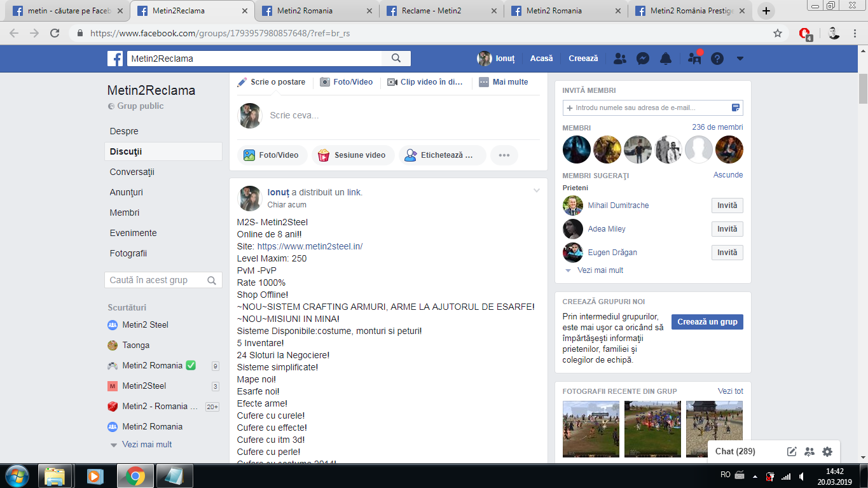Viewport: 868px width, 488px height.
Task: Open the Metin2Steel shortcut with red icon
Action: click(144, 386)
